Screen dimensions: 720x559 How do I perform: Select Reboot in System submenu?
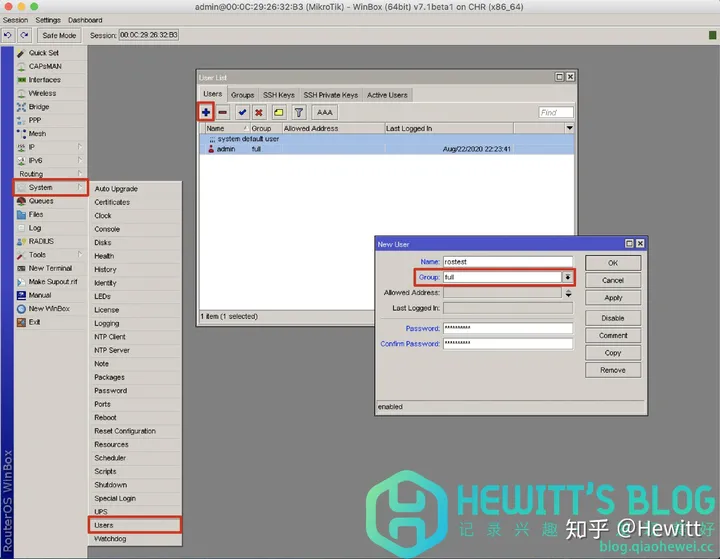pyautogui.click(x=135, y=418)
